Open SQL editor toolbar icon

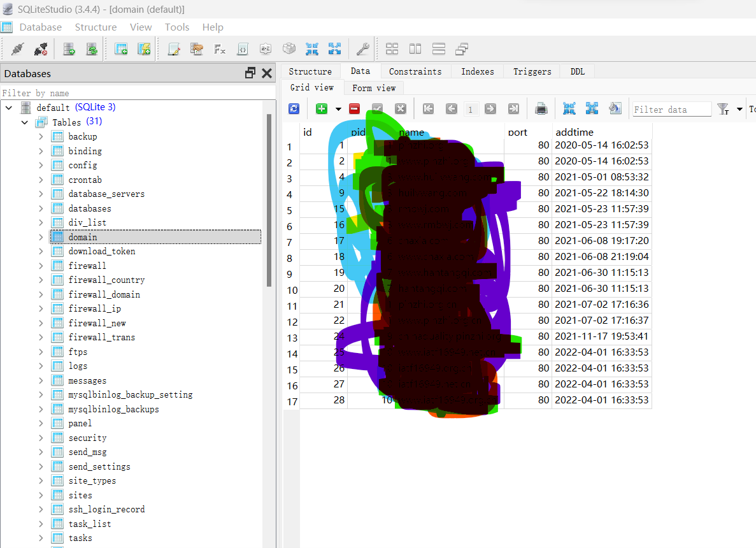(174, 48)
